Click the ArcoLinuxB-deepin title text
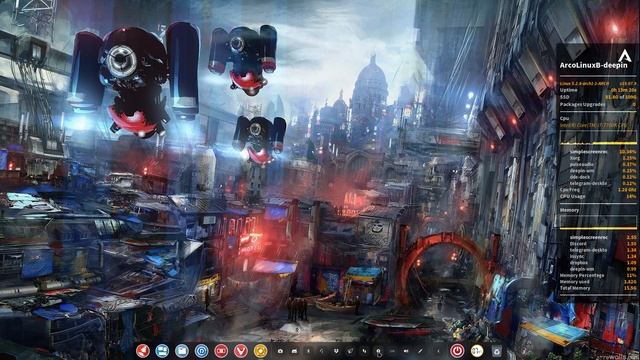 coord(593,65)
